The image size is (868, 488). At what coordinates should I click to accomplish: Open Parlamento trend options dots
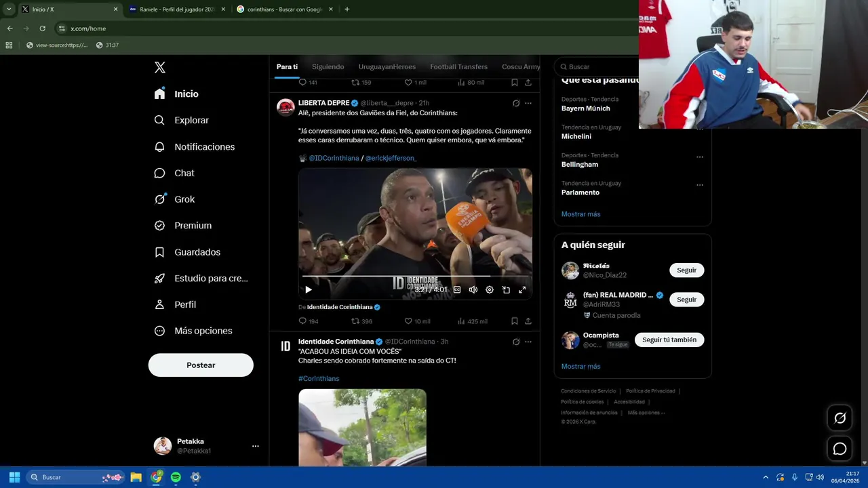pos(700,185)
